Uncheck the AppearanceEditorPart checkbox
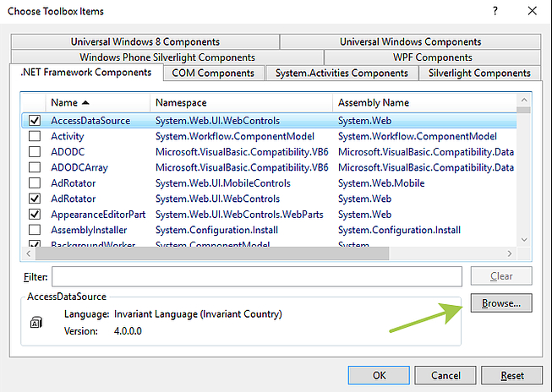This screenshot has width=552, height=392. pos(35,215)
